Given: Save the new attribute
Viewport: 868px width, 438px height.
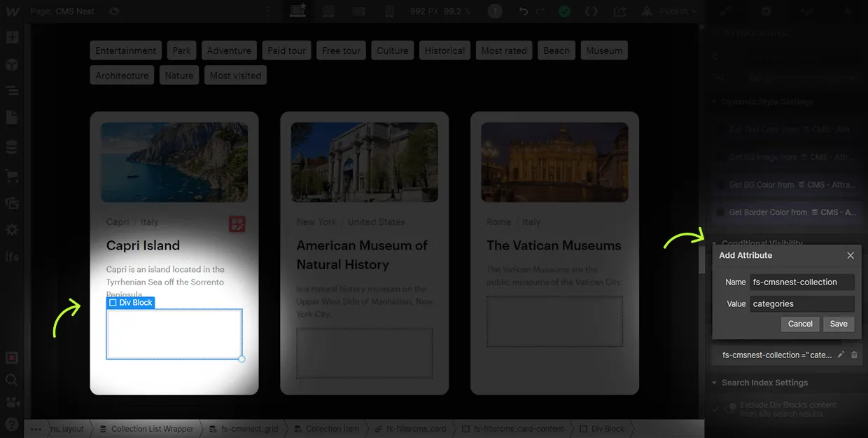Looking at the screenshot, I should coord(839,324).
